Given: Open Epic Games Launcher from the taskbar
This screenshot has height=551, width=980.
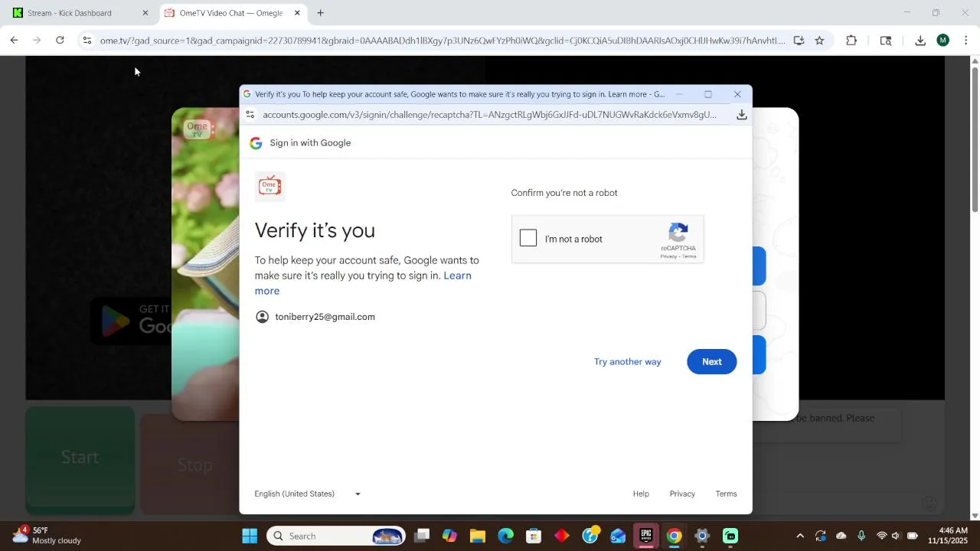Looking at the screenshot, I should tap(646, 536).
